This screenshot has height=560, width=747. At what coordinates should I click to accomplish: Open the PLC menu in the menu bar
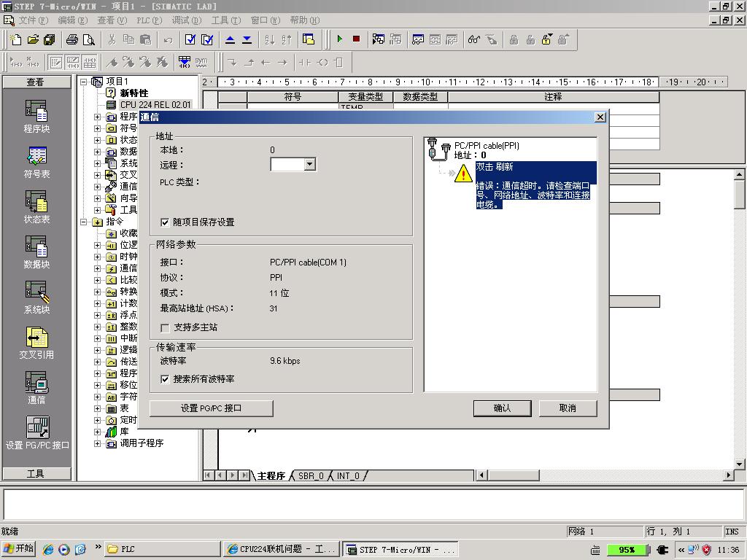coord(149,20)
